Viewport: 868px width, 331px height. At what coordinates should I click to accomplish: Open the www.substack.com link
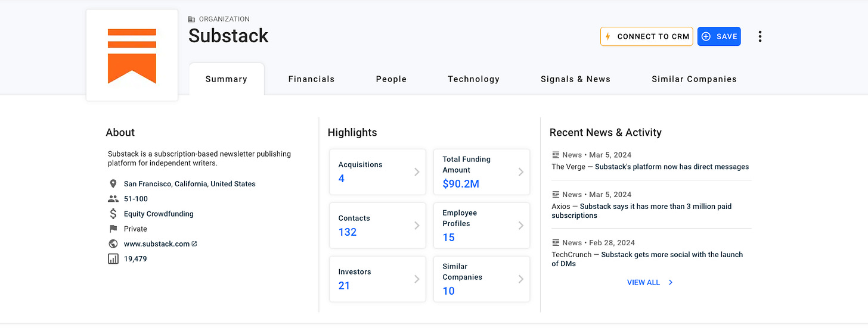coord(157,243)
